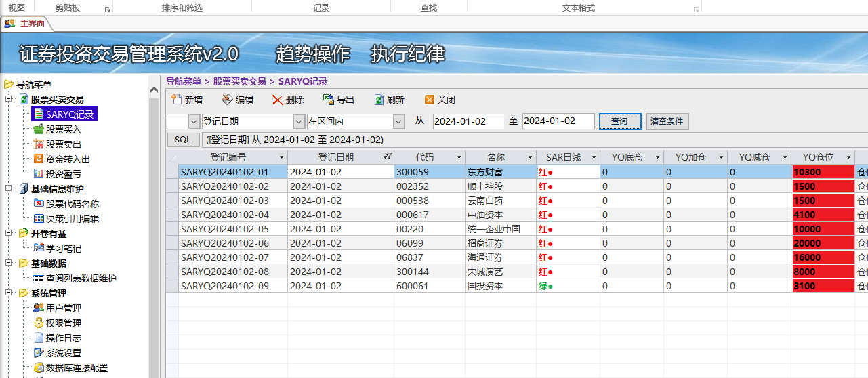This screenshot has height=378, width=868.
Task: Click the orange 关闭 (close) toolbar icon
Action: 429,100
